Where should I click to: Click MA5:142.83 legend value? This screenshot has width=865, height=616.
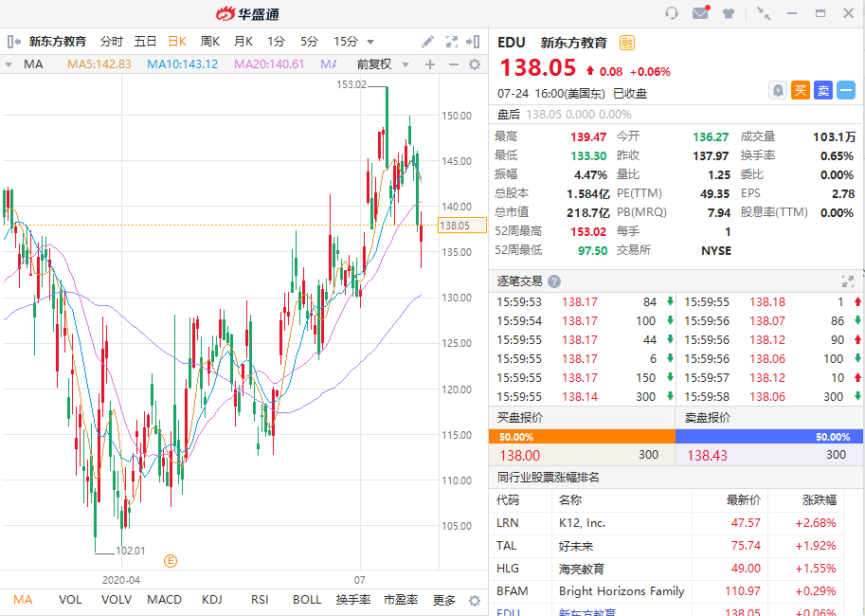(x=99, y=64)
